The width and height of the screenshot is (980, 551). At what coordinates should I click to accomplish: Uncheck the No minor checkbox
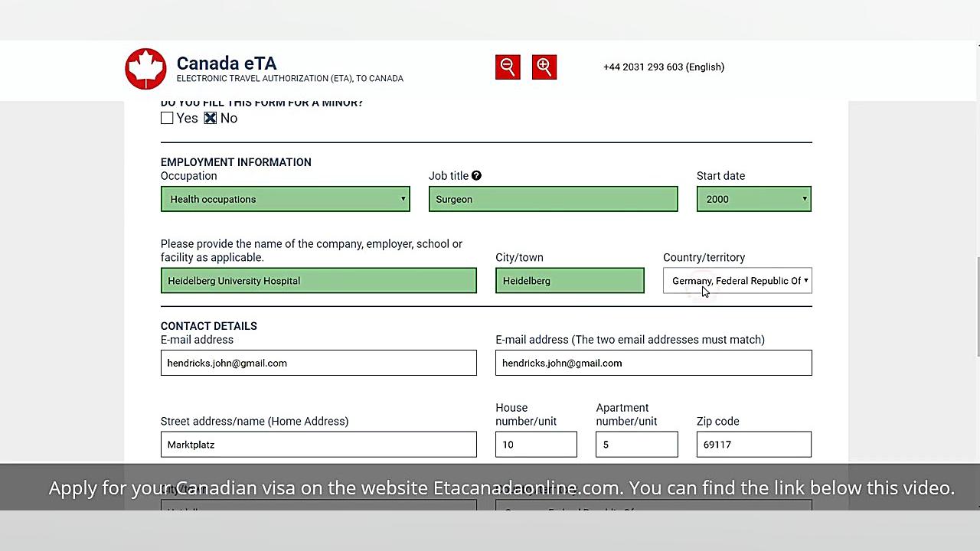[x=211, y=118]
